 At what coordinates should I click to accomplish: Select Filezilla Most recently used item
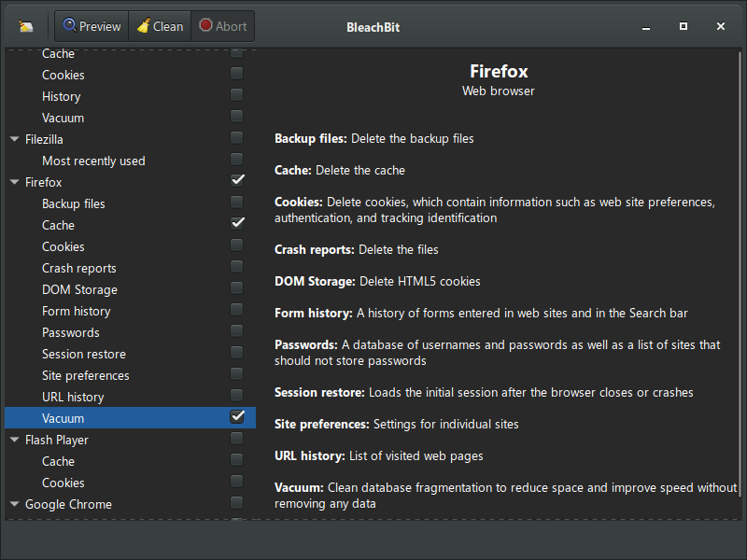[x=93, y=161]
